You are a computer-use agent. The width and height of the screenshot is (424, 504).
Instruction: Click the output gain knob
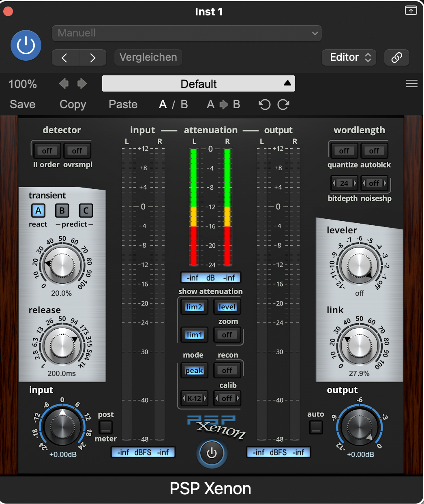pyautogui.click(x=360, y=427)
